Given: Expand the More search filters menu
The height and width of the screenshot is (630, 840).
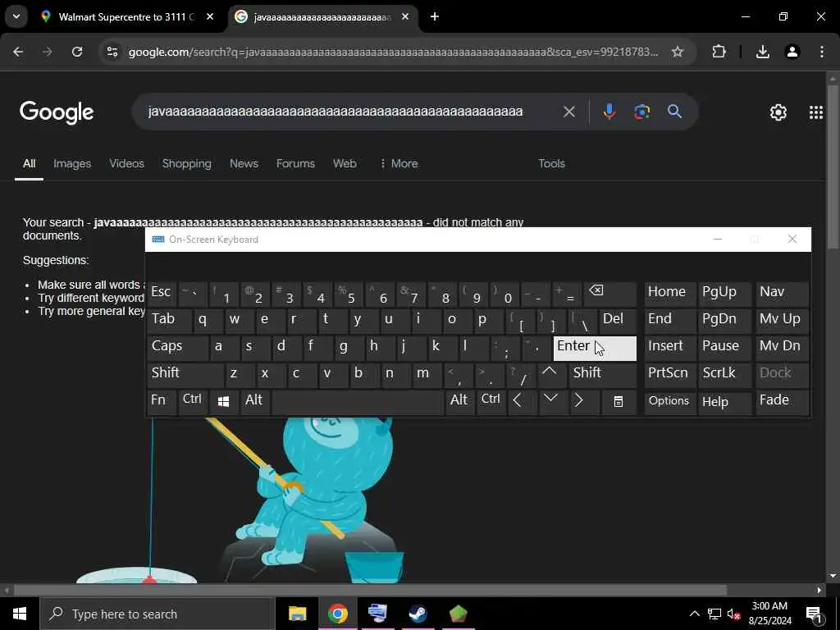Looking at the screenshot, I should (399, 163).
